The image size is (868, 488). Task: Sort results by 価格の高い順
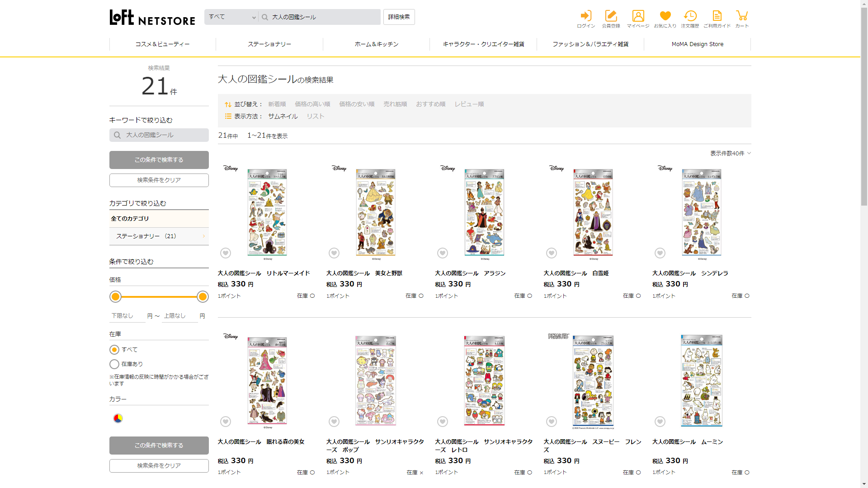click(x=312, y=104)
